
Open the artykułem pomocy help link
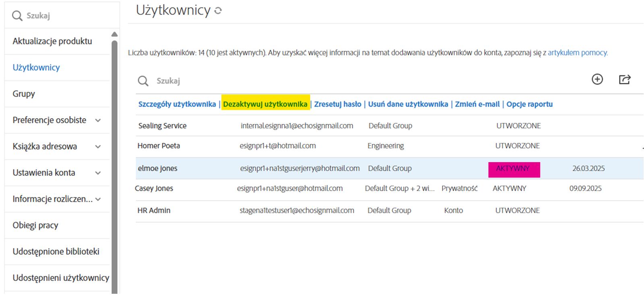577,53
